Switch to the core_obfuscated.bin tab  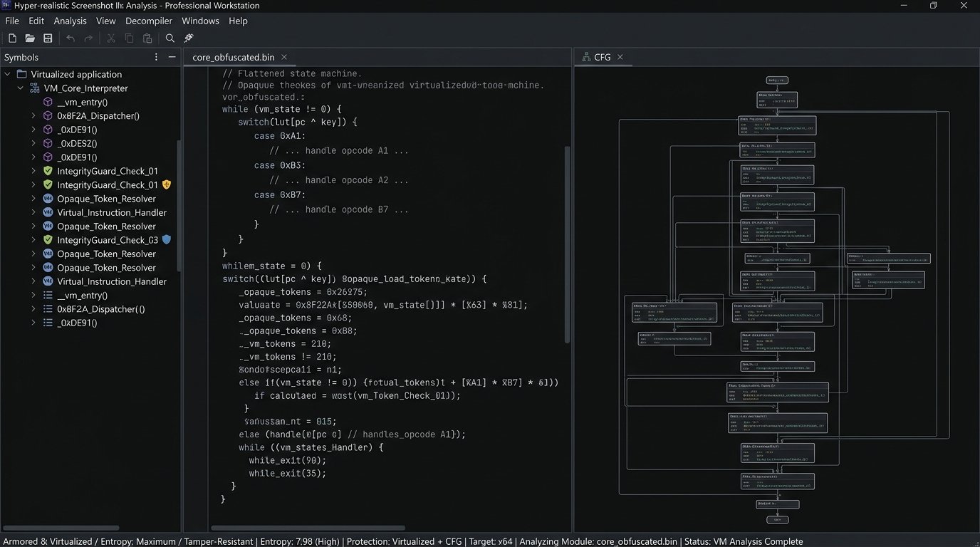(x=234, y=57)
